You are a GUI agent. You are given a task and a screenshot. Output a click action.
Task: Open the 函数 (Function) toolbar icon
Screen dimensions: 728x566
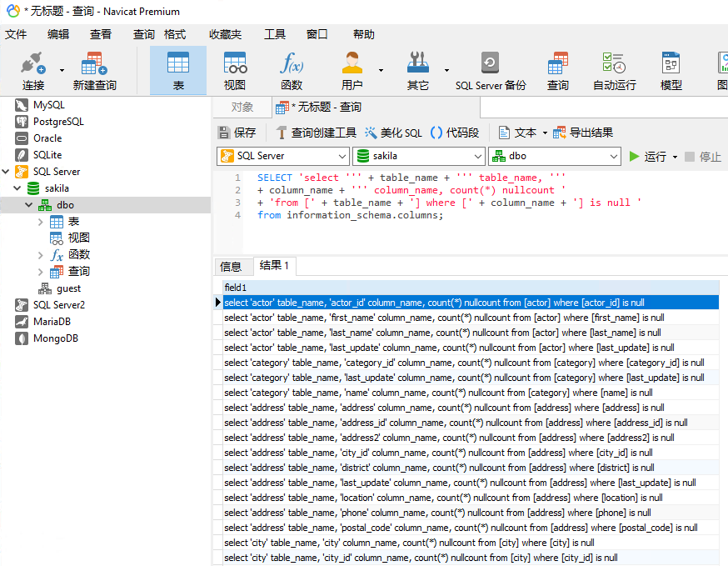tap(292, 71)
